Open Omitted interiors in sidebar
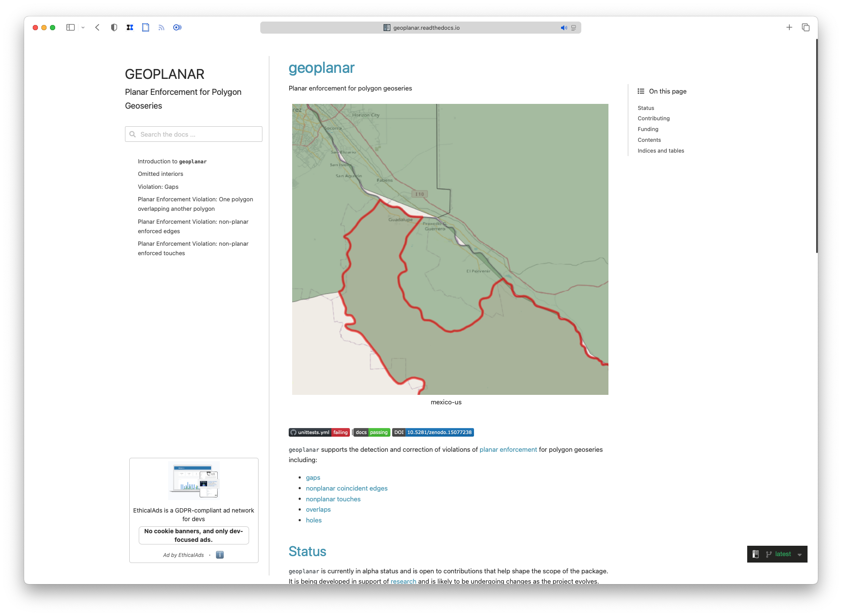842x616 pixels. point(160,174)
